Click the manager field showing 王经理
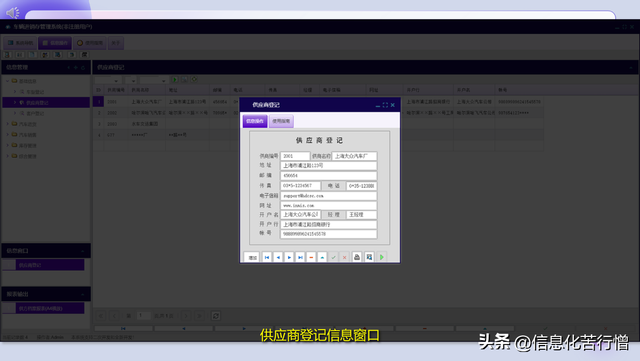This screenshot has height=361, width=640. [362, 215]
